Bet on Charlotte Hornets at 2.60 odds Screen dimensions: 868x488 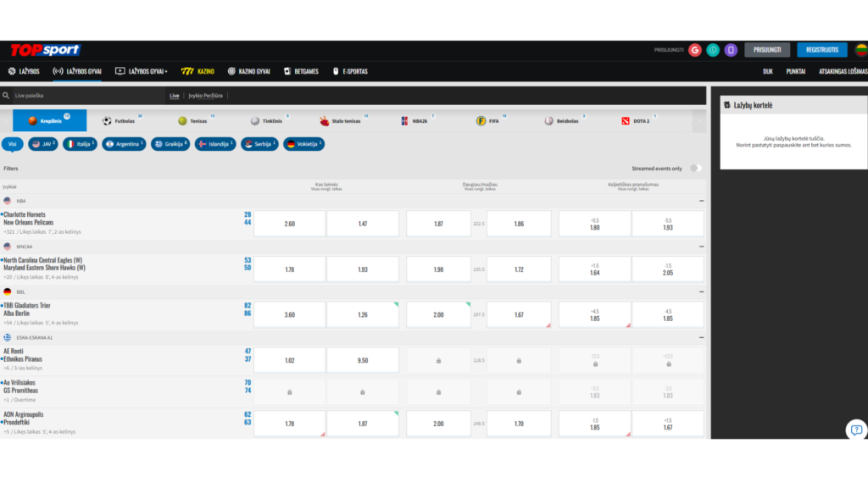tap(289, 224)
